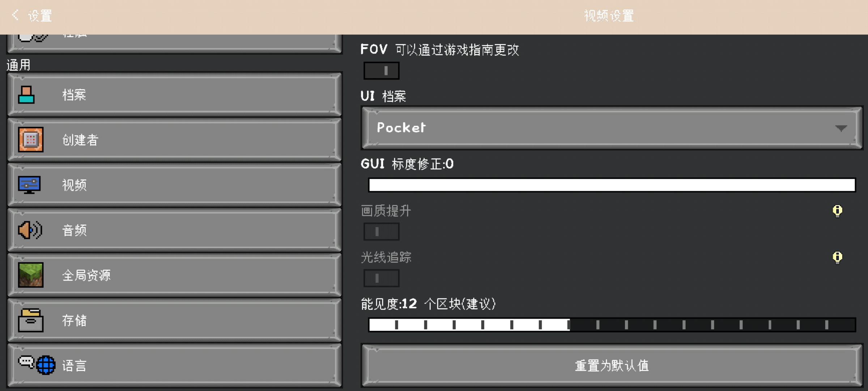The height and width of the screenshot is (391, 868).
Task: Open the UI 档案 Pocket dropdown
Action: [612, 128]
